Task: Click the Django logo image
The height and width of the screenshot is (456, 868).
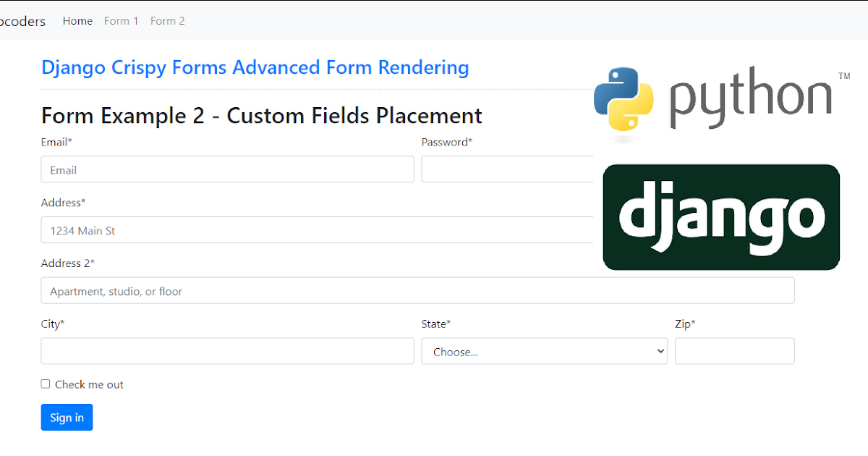Action: click(720, 217)
